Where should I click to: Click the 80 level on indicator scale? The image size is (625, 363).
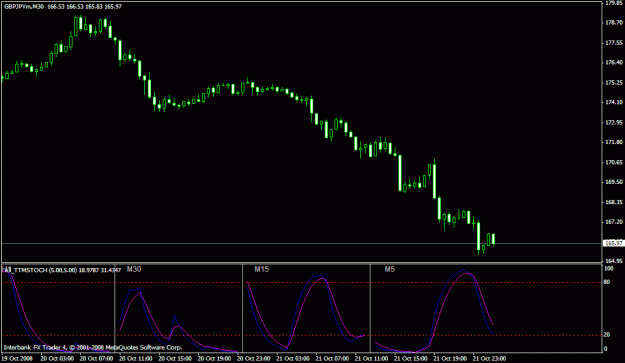pyautogui.click(x=607, y=283)
